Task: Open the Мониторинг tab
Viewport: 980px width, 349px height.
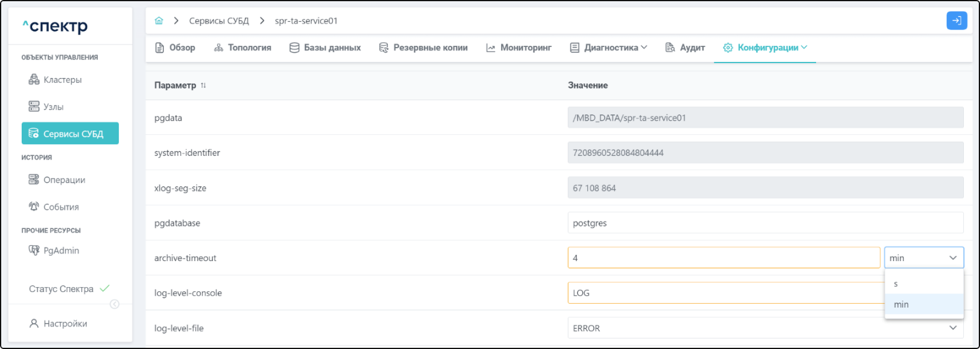Action: pos(518,48)
